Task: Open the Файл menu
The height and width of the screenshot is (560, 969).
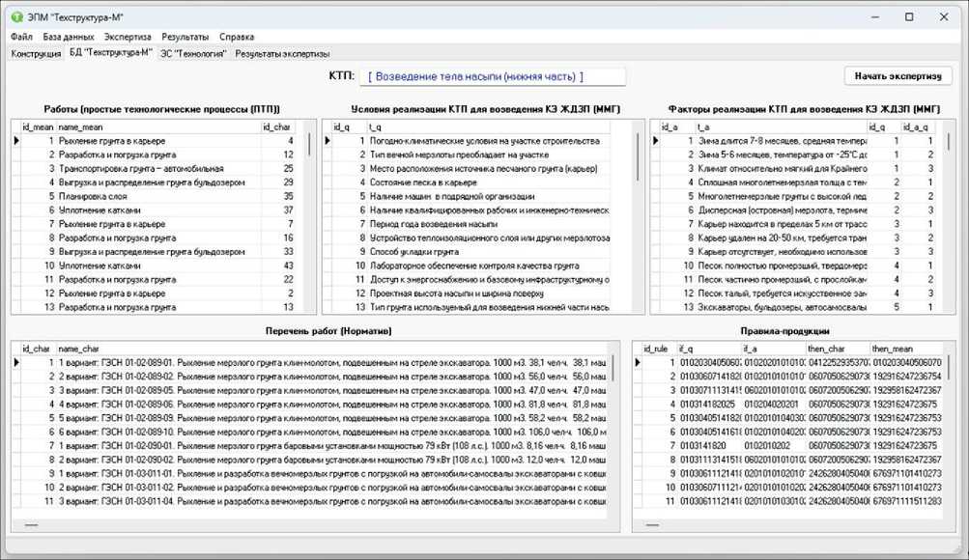Action: 21,37
